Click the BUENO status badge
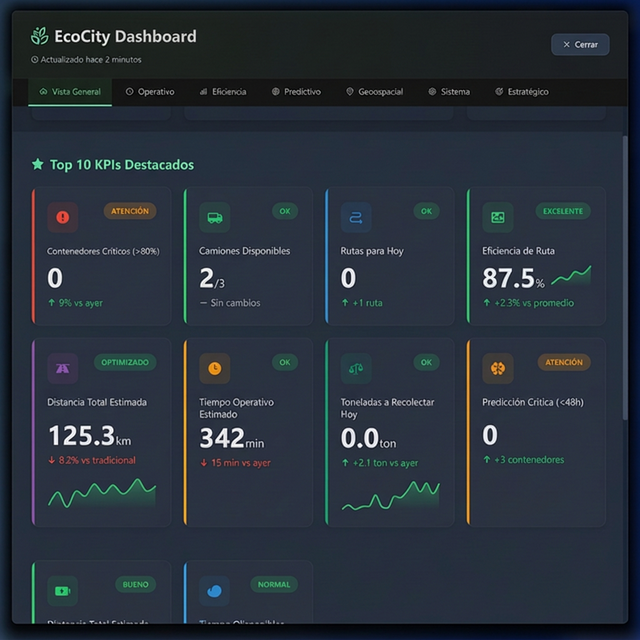 [136, 584]
